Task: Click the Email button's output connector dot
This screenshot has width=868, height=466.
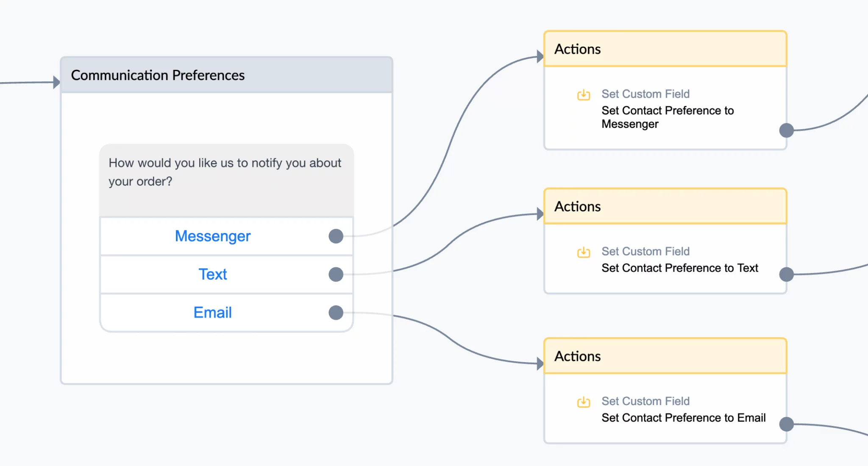Action: (336, 313)
